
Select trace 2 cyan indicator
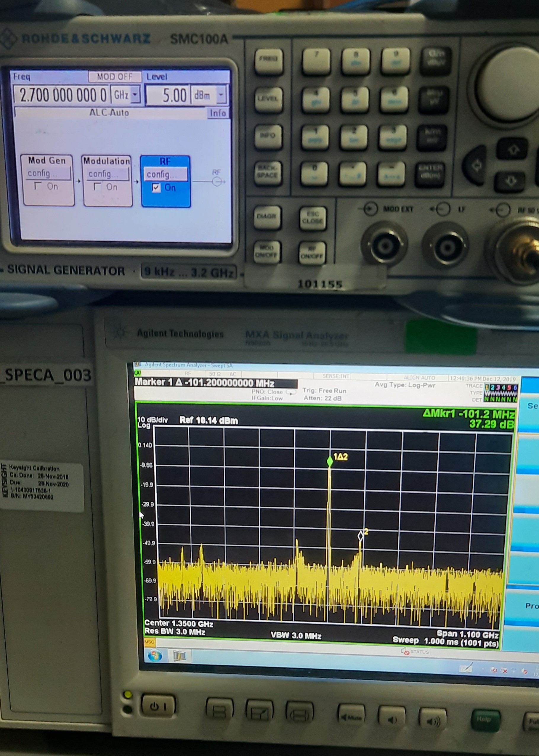click(492, 387)
